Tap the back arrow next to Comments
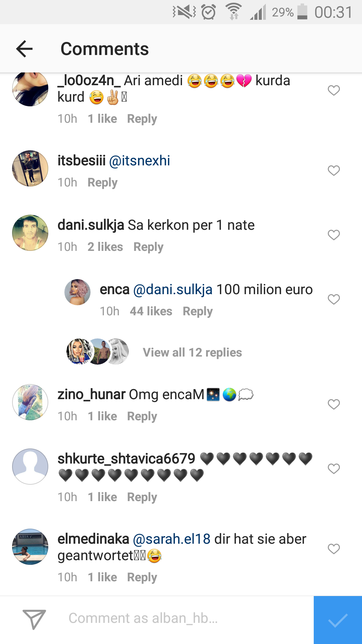Image resolution: width=362 pixels, height=644 pixels. [24, 49]
